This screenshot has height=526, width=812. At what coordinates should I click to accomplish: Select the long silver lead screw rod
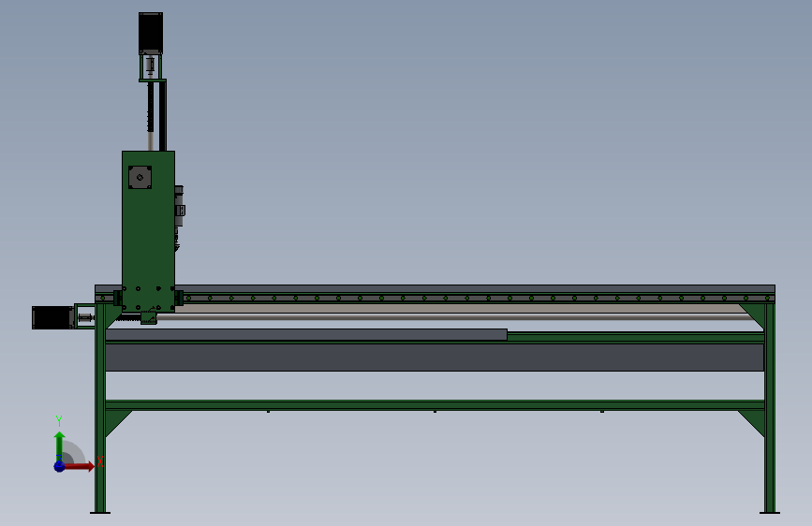click(x=456, y=315)
